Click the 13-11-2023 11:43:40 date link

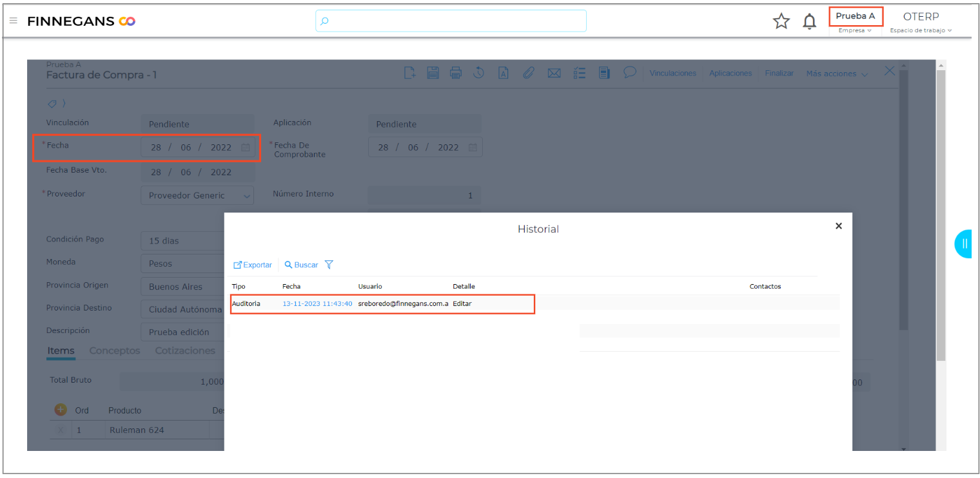(317, 303)
